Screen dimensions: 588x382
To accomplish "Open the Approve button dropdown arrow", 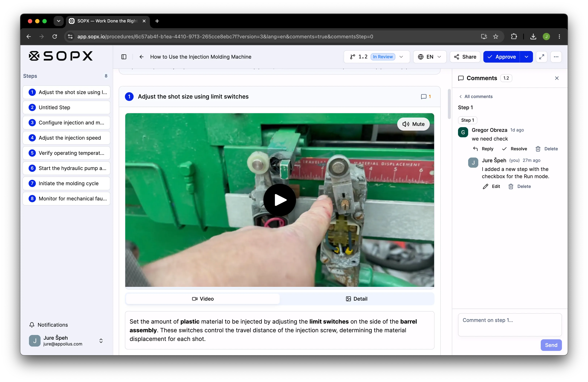I will click(526, 57).
